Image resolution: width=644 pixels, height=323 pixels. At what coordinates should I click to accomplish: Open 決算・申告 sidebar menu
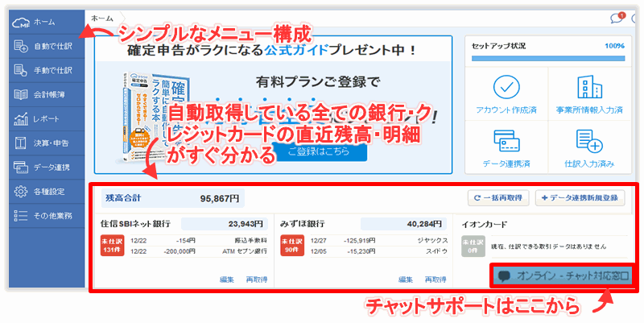47,143
